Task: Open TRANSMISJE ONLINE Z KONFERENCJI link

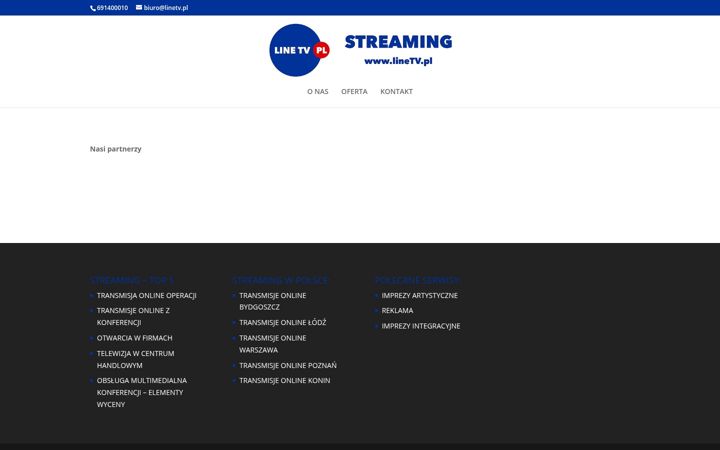Action: click(x=133, y=316)
